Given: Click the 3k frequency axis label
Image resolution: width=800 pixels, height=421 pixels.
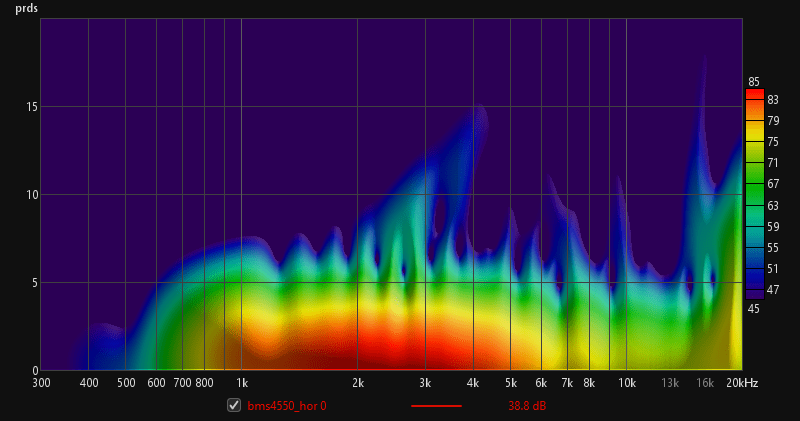Looking at the screenshot, I should point(425,383).
